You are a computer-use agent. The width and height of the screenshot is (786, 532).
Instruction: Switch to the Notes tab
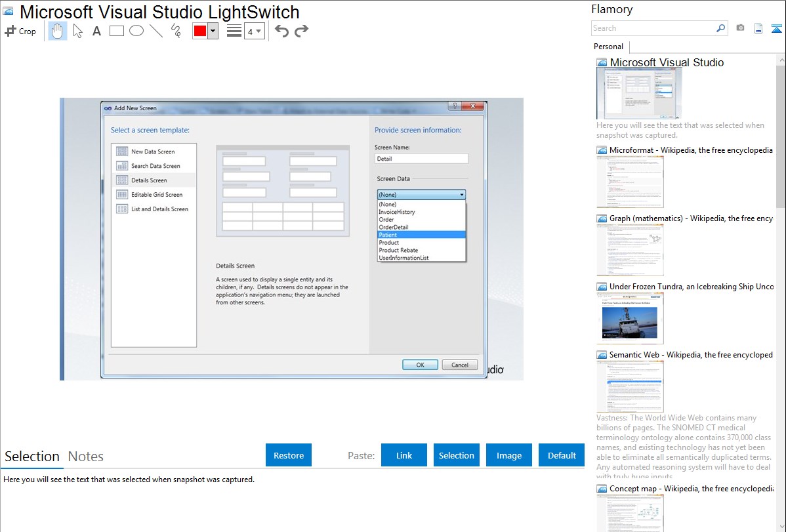[86, 457]
